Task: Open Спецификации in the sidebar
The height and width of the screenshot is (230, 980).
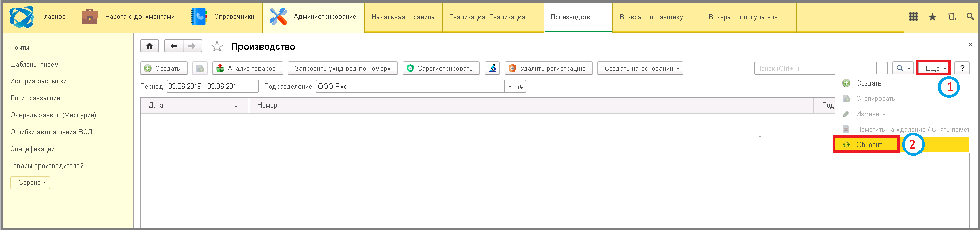Action: 32,149
